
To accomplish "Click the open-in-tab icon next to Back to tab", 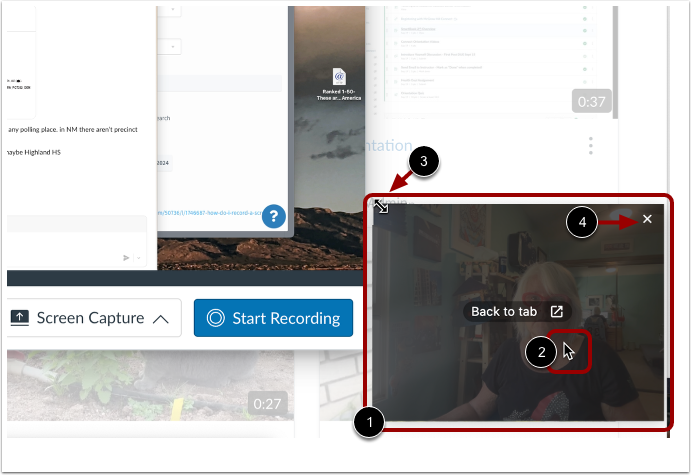I will pyautogui.click(x=557, y=312).
